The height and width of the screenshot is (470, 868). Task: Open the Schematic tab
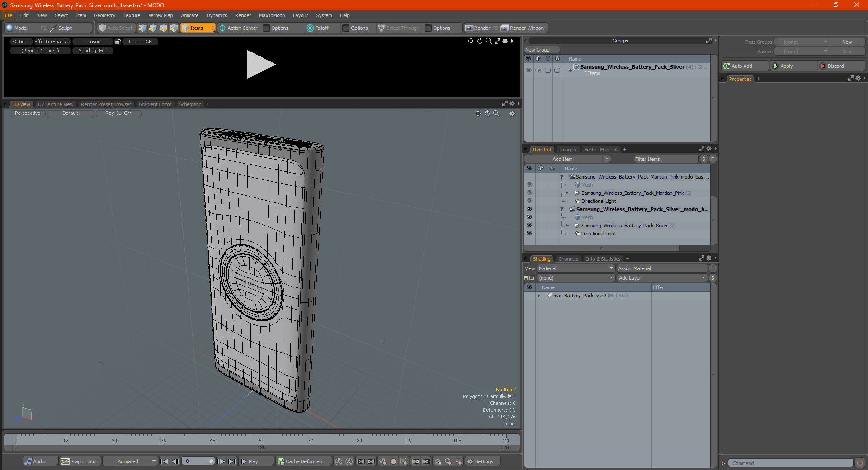click(190, 104)
